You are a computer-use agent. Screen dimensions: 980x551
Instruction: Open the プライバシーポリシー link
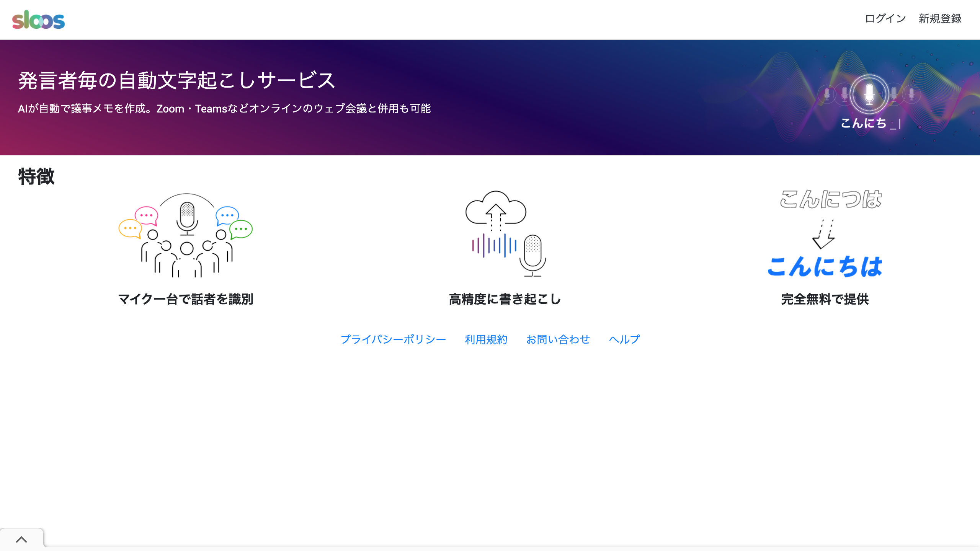coord(394,339)
